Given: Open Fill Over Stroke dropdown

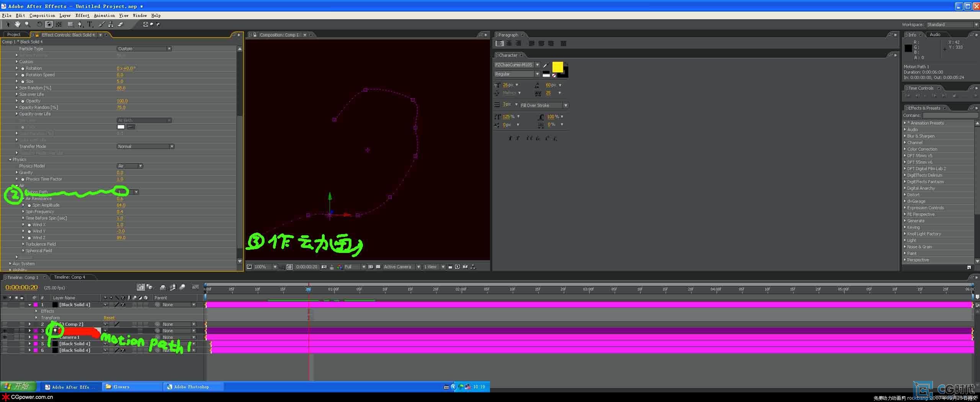Looking at the screenshot, I should [x=544, y=105].
